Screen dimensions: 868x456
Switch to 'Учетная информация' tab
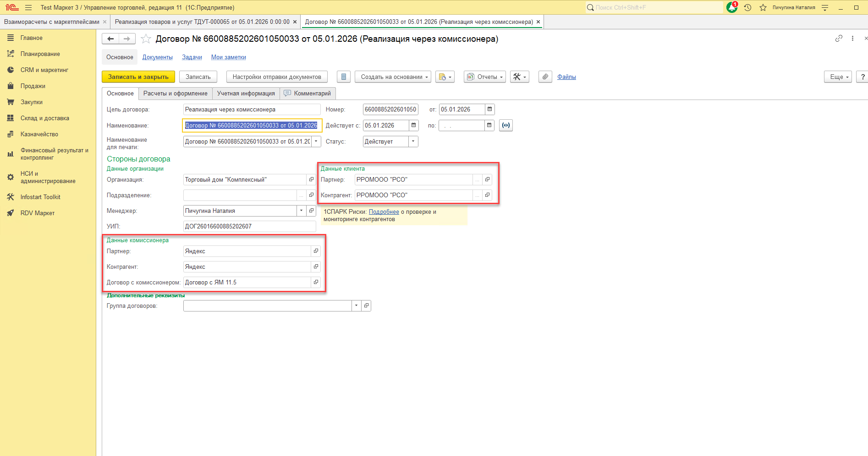246,93
